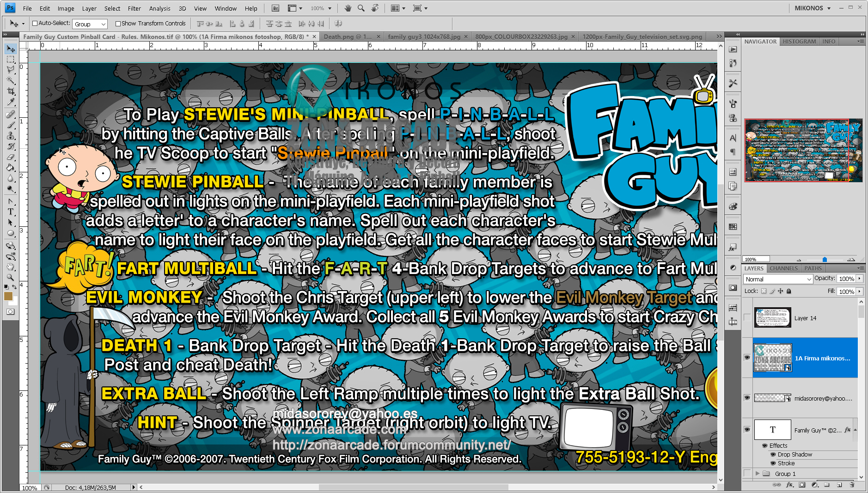Click the Add Layer Style fx button

(x=790, y=485)
